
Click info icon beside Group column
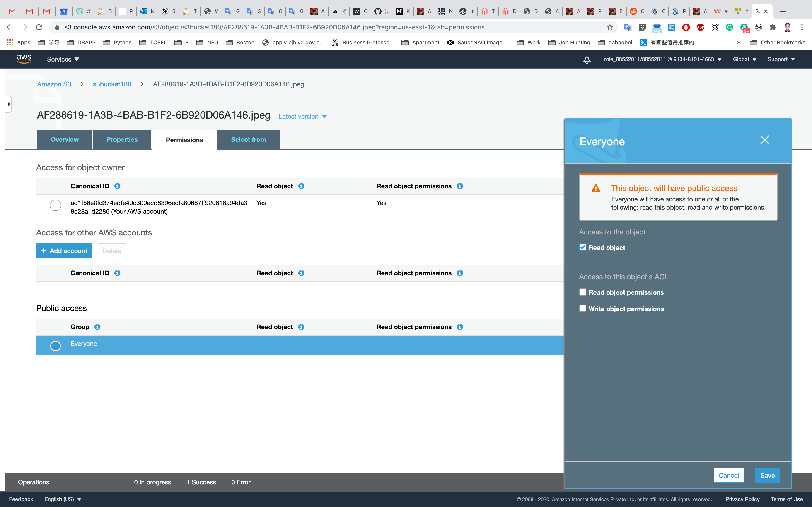tap(97, 327)
